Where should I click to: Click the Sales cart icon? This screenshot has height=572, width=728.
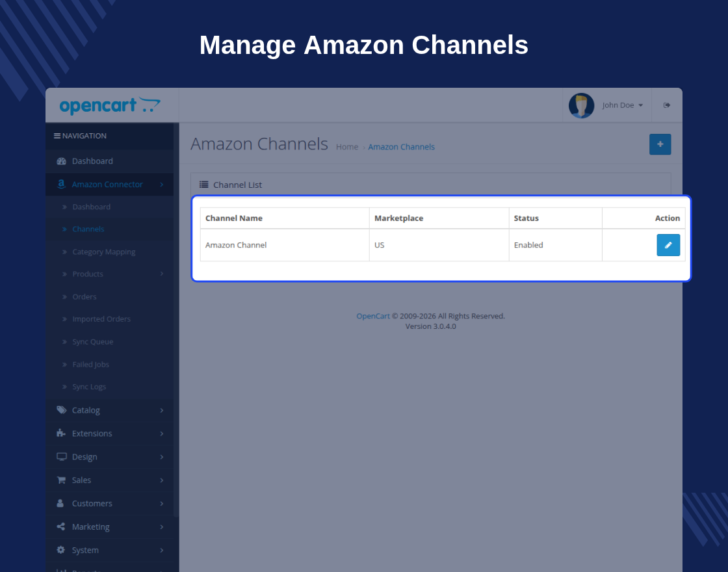tap(61, 480)
